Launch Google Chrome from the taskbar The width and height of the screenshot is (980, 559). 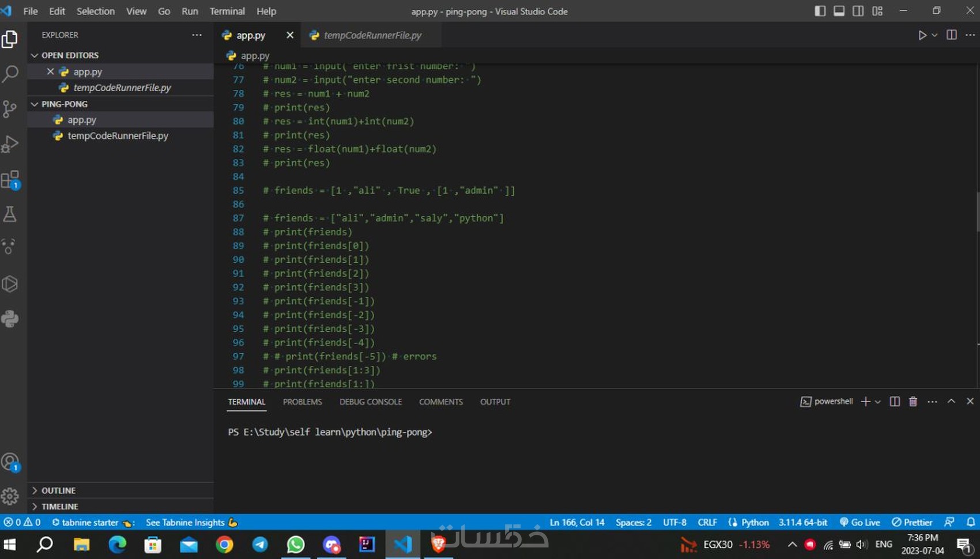click(x=224, y=545)
